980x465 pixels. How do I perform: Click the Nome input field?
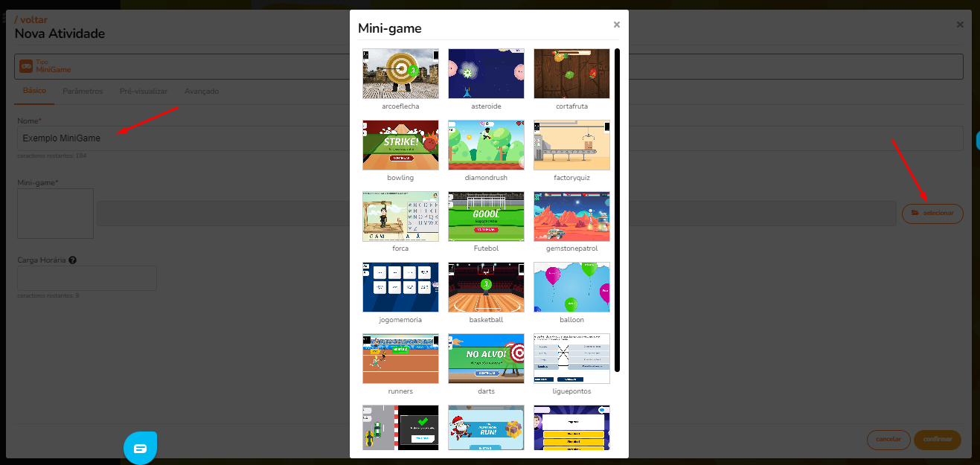490,138
